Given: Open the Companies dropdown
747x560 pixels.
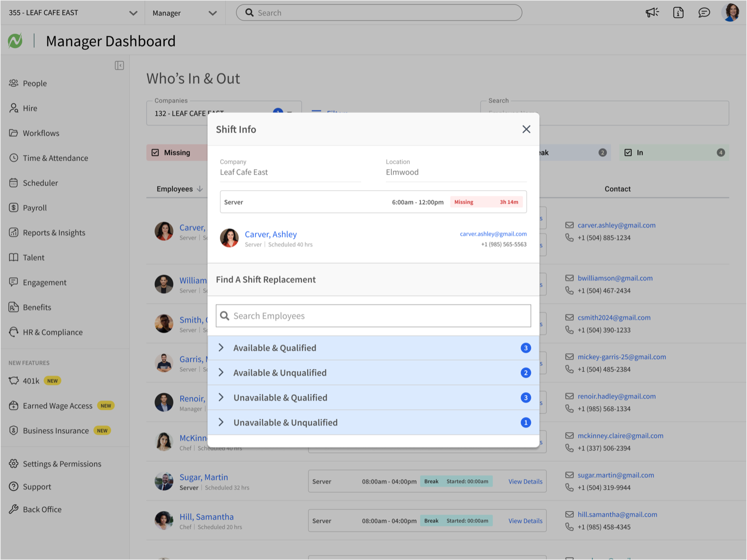Looking at the screenshot, I should point(224,113).
